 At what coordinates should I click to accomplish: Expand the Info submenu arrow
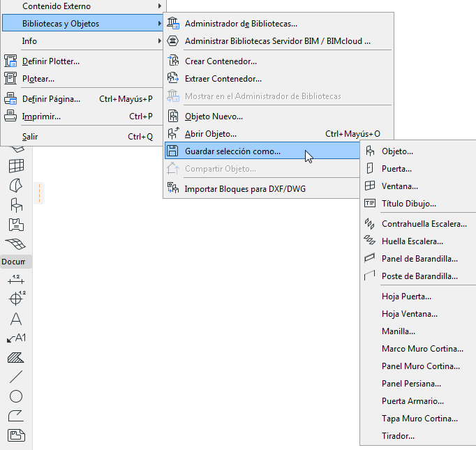[x=160, y=40]
